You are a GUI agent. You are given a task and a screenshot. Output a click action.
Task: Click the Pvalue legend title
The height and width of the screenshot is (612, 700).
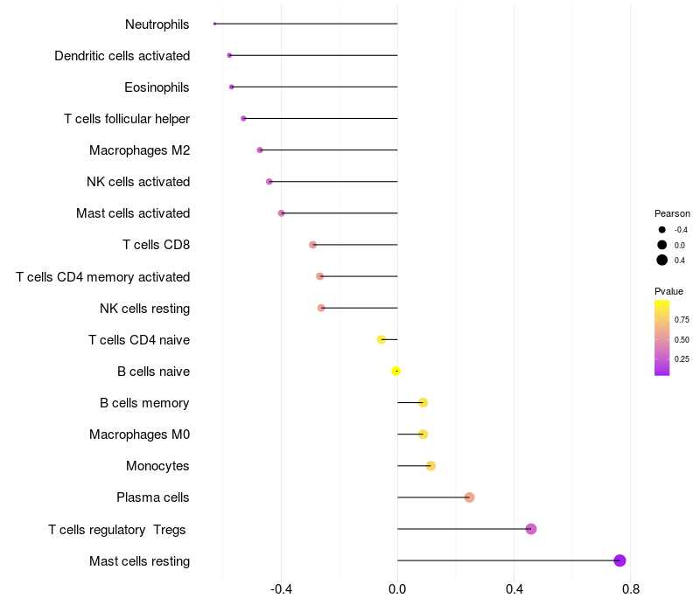coord(668,291)
